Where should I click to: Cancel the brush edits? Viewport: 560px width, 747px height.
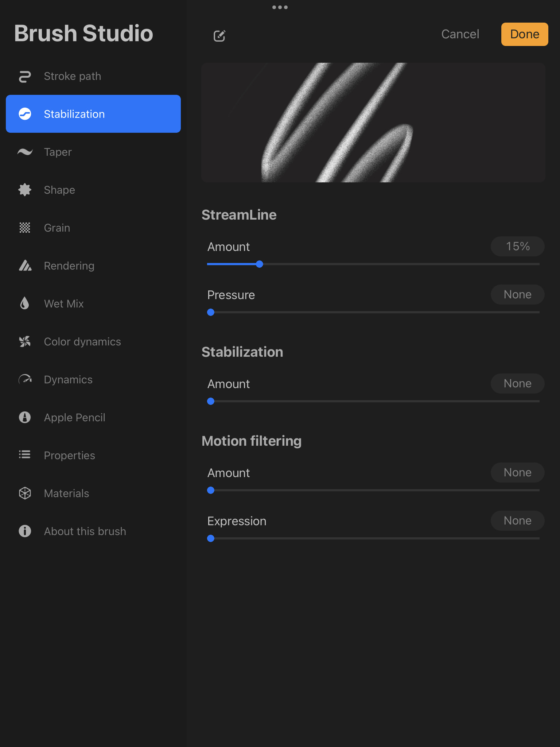pos(460,34)
